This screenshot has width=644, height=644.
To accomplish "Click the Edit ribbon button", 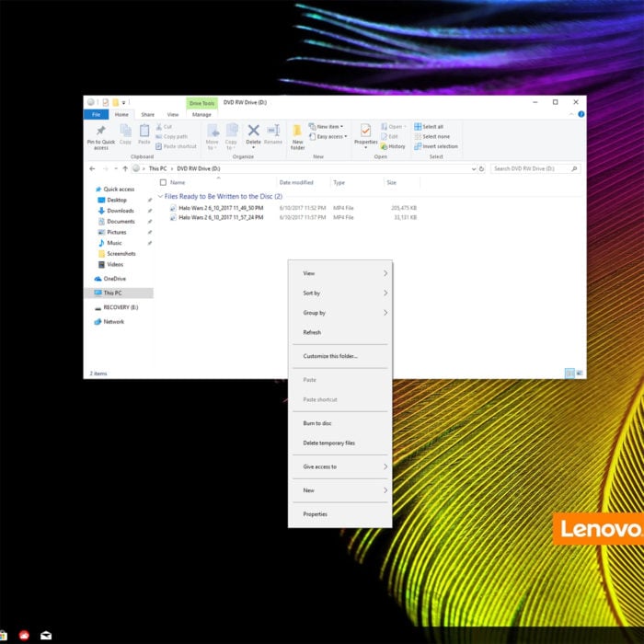I will [389, 136].
